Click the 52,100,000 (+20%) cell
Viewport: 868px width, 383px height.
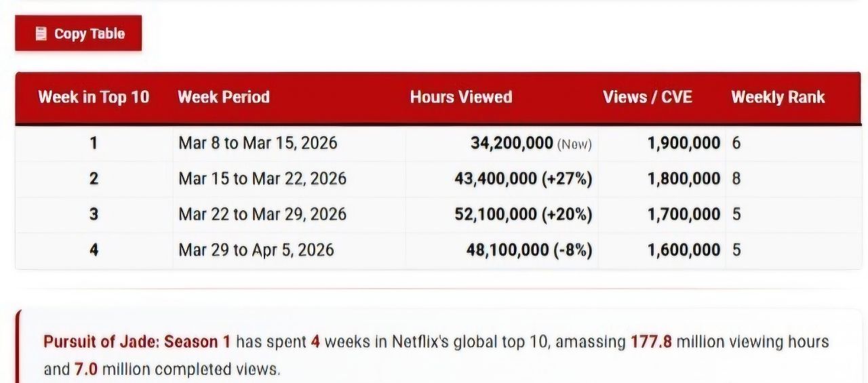pyautogui.click(x=523, y=214)
